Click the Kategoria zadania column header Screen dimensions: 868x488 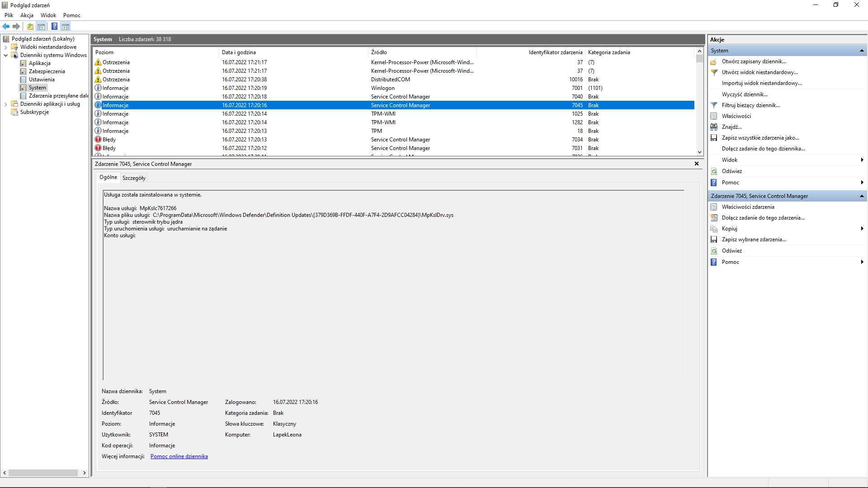pyautogui.click(x=640, y=52)
